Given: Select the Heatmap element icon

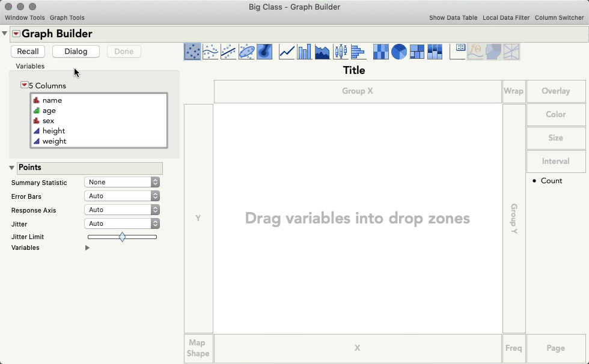Looking at the screenshot, I should pos(381,52).
